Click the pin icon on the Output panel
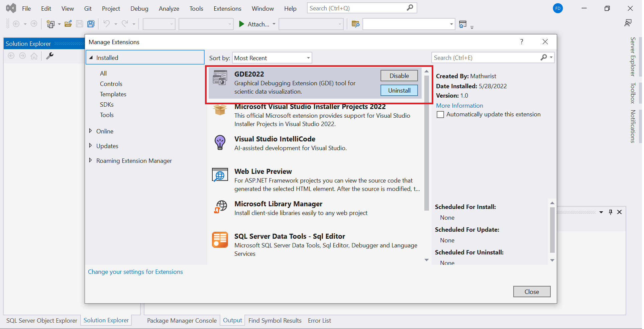644x329 pixels. coord(611,212)
